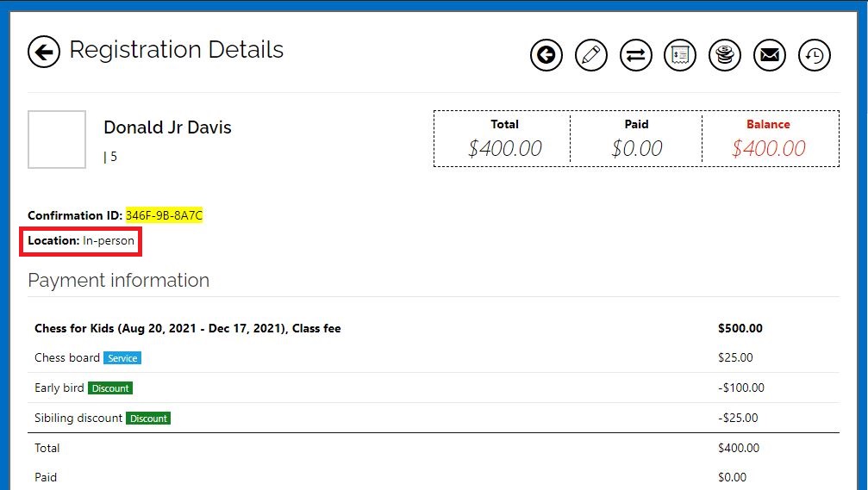Click the solid back arrow toolbar icon
868x490 pixels.
coord(546,56)
